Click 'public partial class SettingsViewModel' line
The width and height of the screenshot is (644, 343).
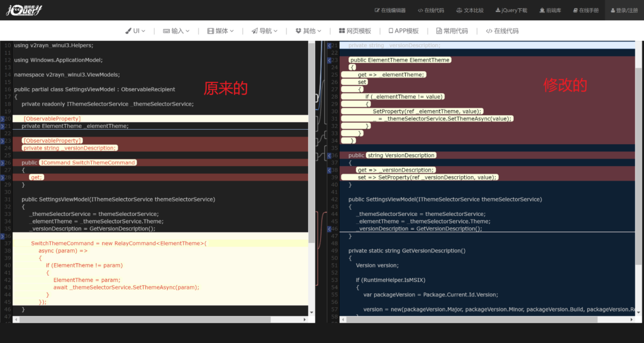(x=94, y=89)
